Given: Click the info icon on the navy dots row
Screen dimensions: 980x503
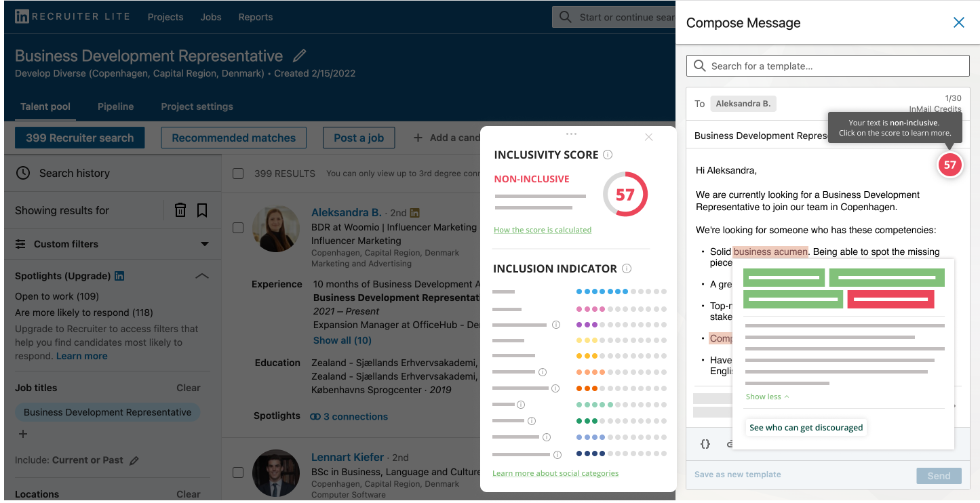Looking at the screenshot, I should [557, 455].
